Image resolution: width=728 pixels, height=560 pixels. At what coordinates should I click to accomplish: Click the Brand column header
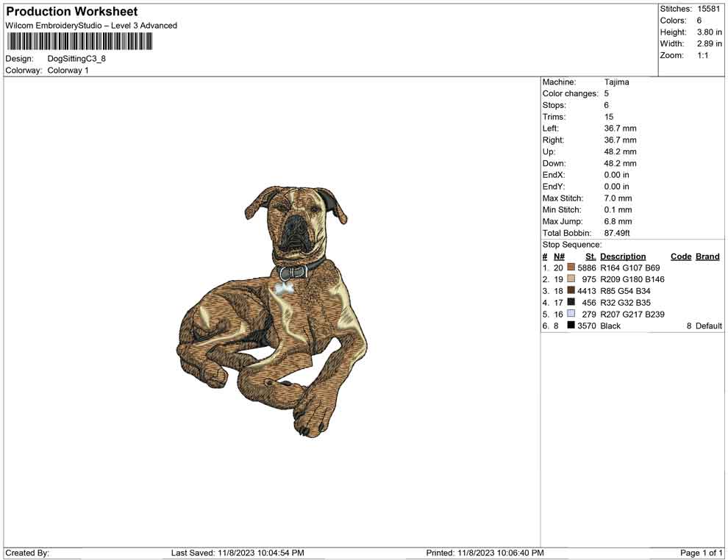pyautogui.click(x=707, y=256)
